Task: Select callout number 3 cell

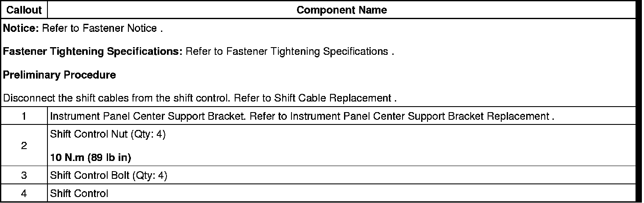Action: [x=24, y=175]
